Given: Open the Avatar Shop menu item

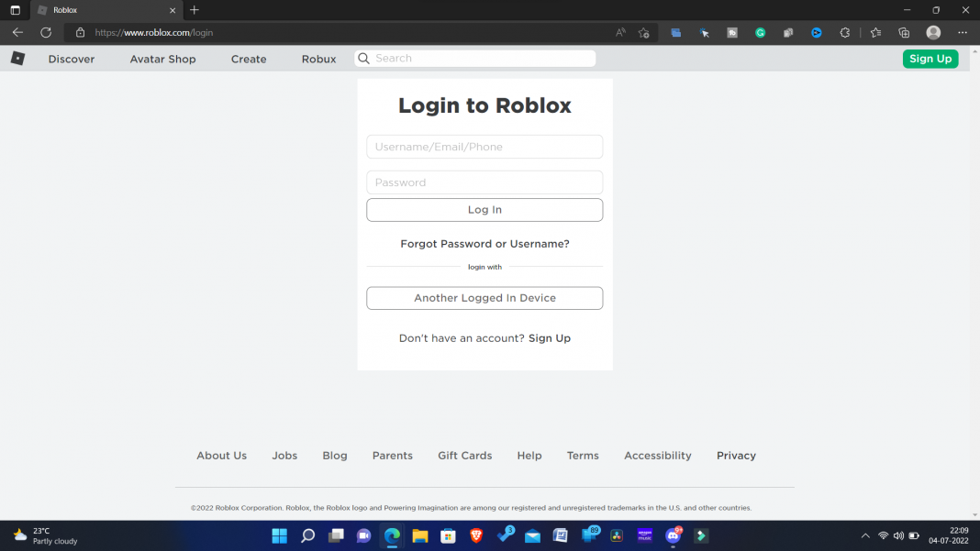Looking at the screenshot, I should tap(162, 58).
